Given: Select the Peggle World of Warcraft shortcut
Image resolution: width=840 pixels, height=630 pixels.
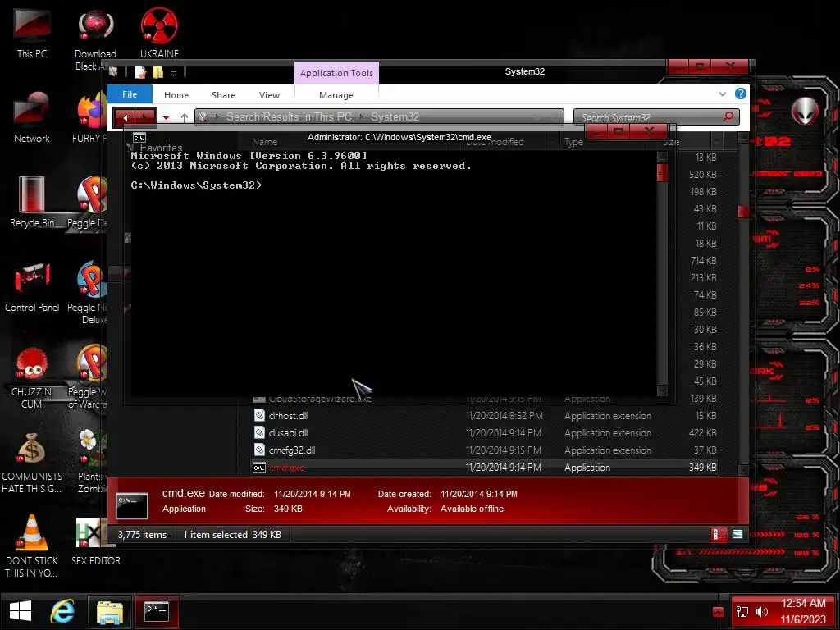Looking at the screenshot, I should point(89,376).
